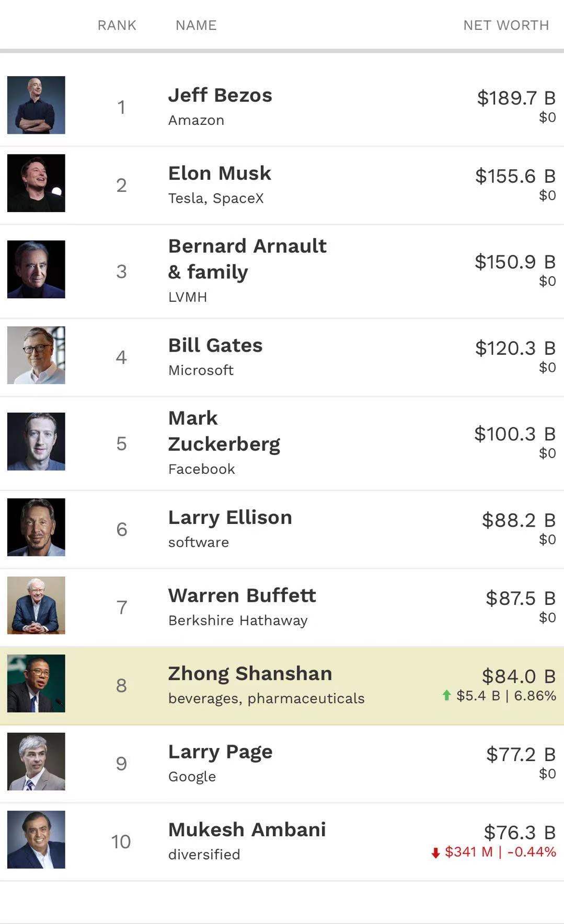Click Mukesh Ambani's $76.3 B net worth
The width and height of the screenshot is (564, 924).
[519, 832]
